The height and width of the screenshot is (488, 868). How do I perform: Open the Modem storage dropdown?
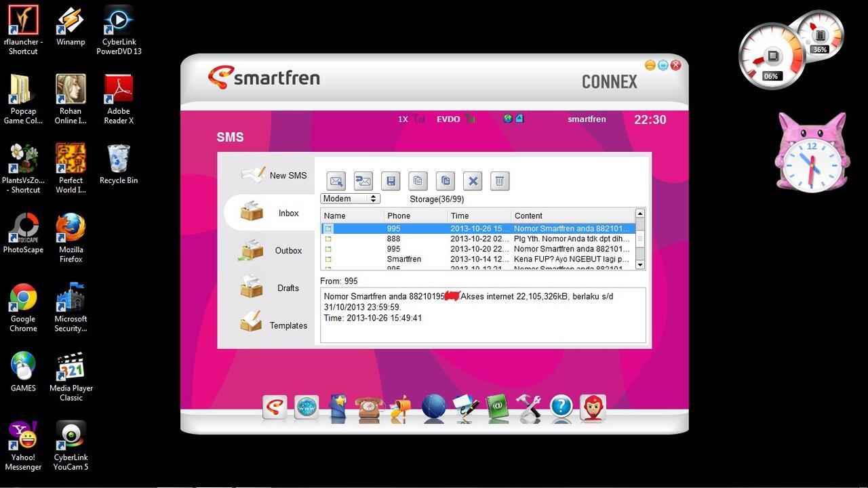[350, 199]
